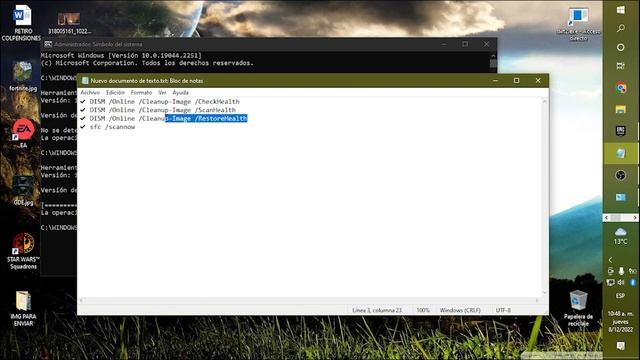Open the clock showing 10:48 a. m.
Image resolution: width=640 pixels, height=360 pixels.
(x=620, y=321)
